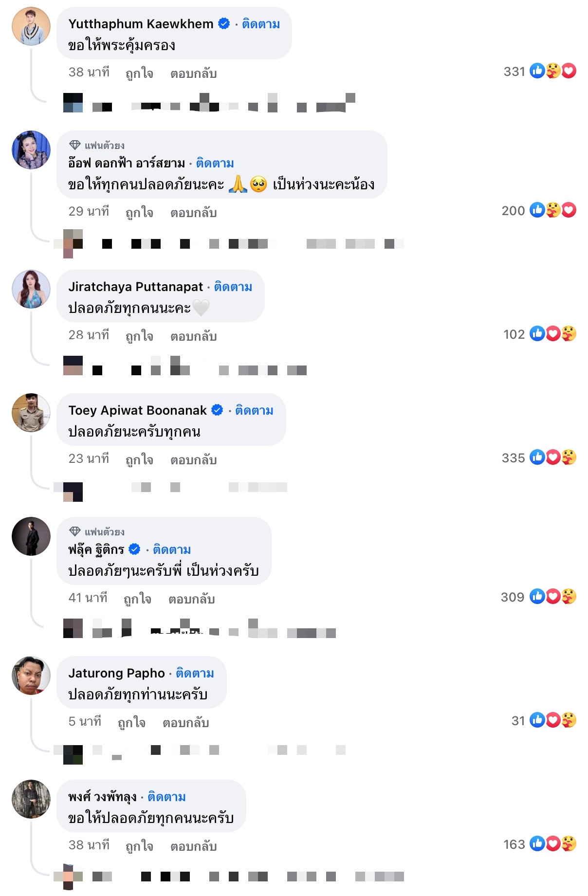Open the 163 reactions list
The image size is (588, 896).
pos(540,844)
